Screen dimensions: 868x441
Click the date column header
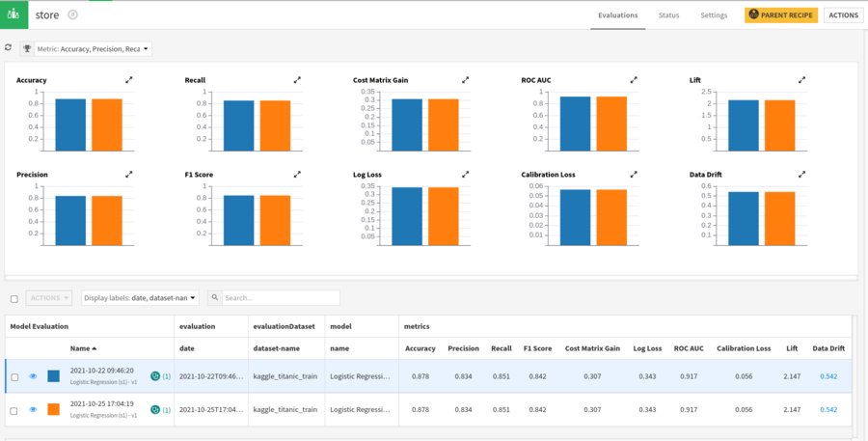coord(186,348)
